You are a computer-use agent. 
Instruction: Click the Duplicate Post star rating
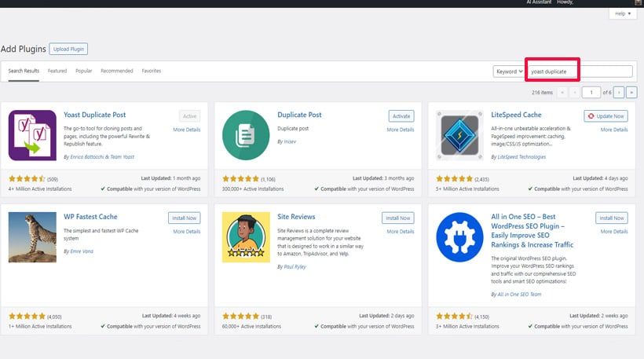coord(240,178)
